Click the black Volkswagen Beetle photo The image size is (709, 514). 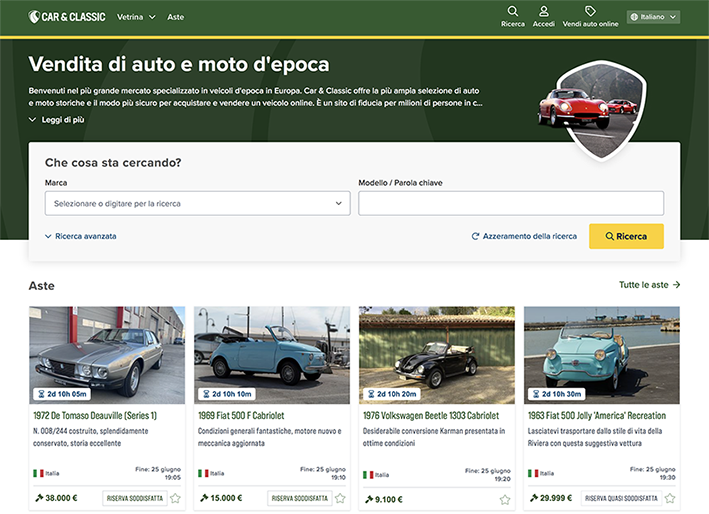[437, 355]
